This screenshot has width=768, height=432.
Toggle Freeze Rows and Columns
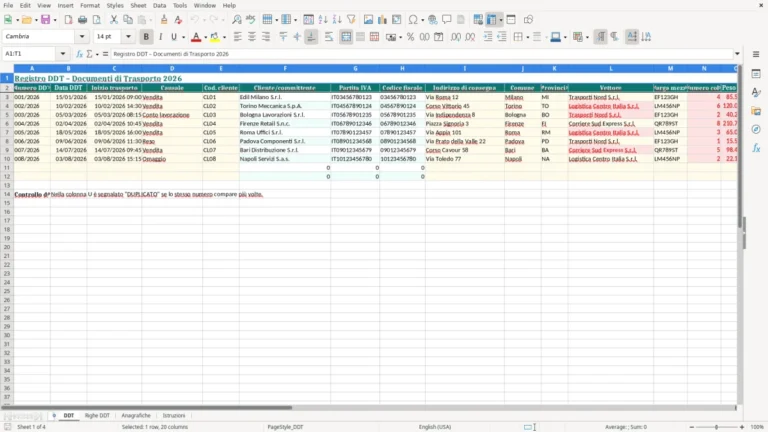click(491, 20)
